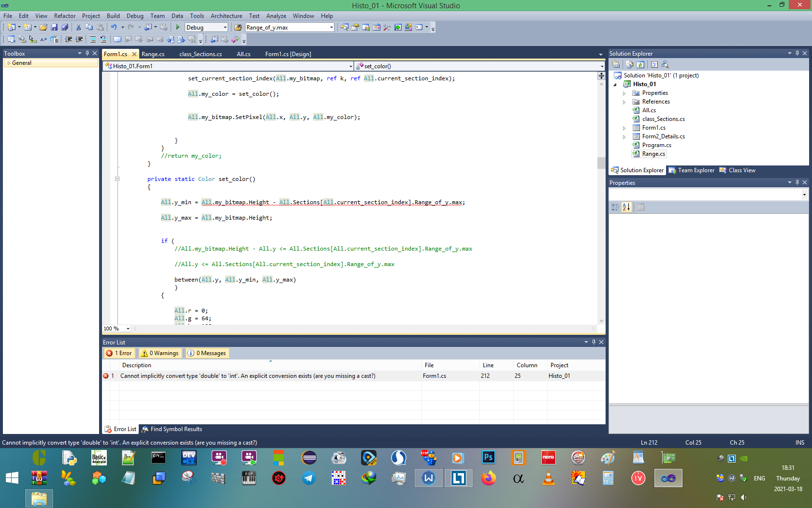Select Program.cs in Solution Explorer
Viewport: 812px width, 508px height.
click(x=656, y=145)
